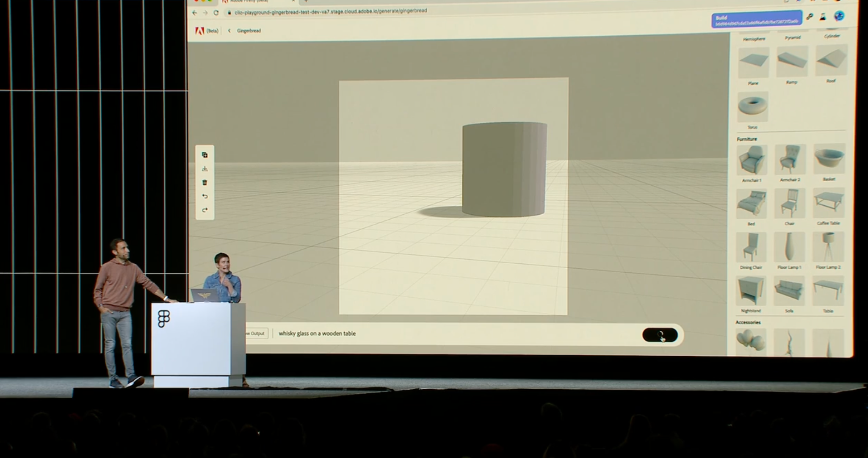Image resolution: width=868 pixels, height=458 pixels.
Task: Click the browser back arrow
Action: click(194, 13)
